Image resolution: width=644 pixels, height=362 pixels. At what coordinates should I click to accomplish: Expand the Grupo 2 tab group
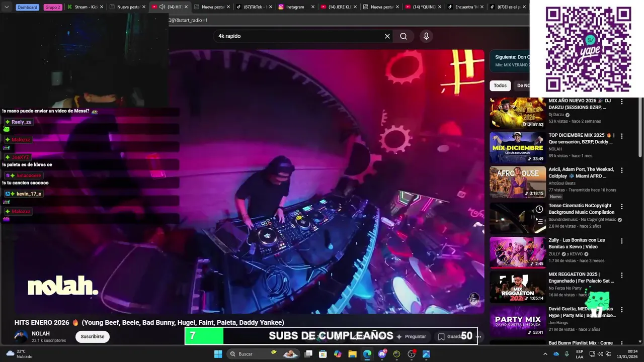(53, 7)
